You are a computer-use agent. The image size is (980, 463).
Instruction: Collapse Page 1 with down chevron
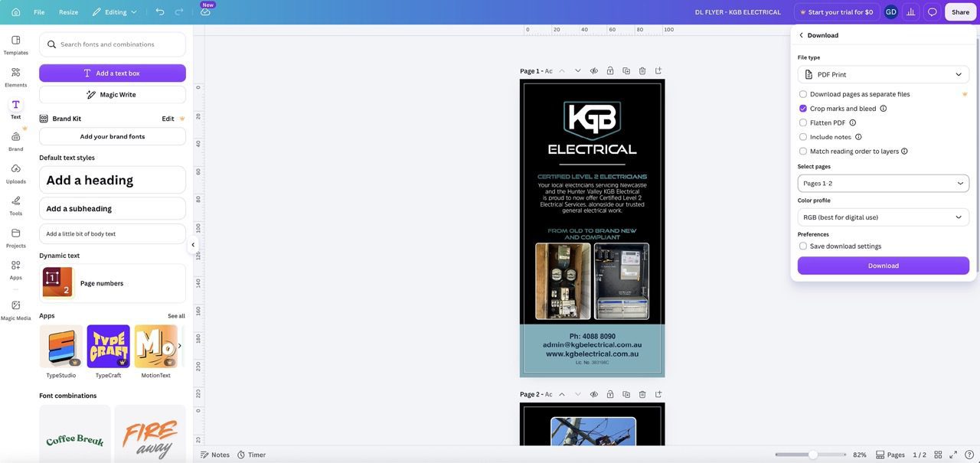[x=578, y=71]
